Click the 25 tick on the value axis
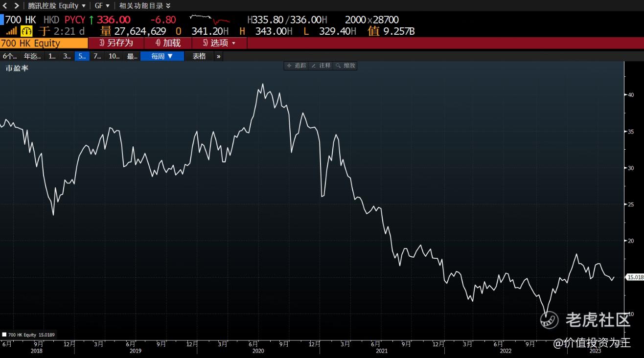The width and height of the screenshot is (644, 358). click(631, 204)
